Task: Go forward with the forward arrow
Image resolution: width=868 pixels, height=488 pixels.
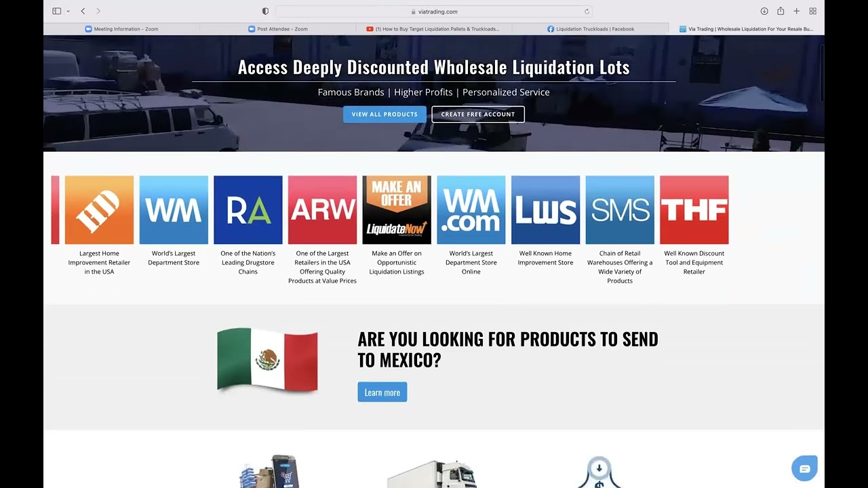Action: coord(98,11)
